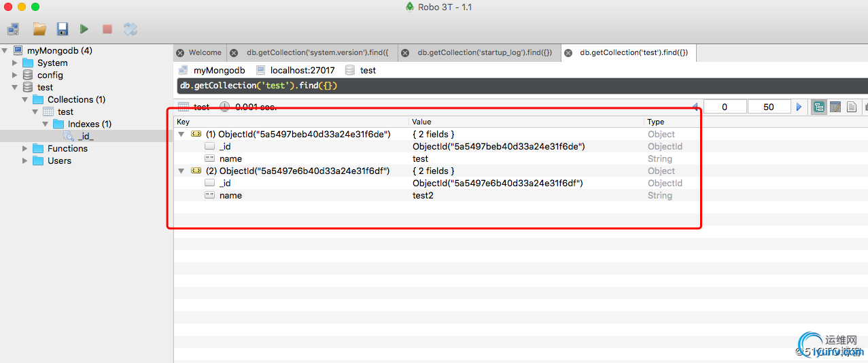The width and height of the screenshot is (868, 363).
Task: Collapse the test collection node
Action: click(x=35, y=111)
